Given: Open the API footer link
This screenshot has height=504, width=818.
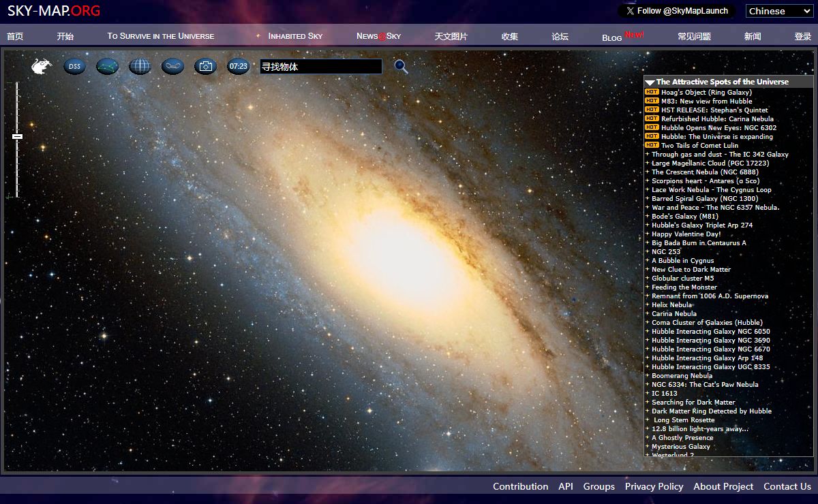Looking at the screenshot, I should [566, 486].
